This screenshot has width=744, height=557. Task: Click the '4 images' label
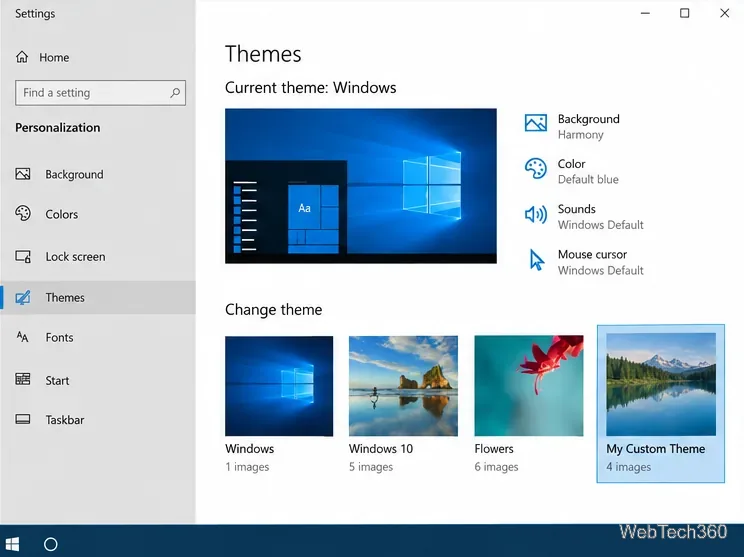point(629,467)
